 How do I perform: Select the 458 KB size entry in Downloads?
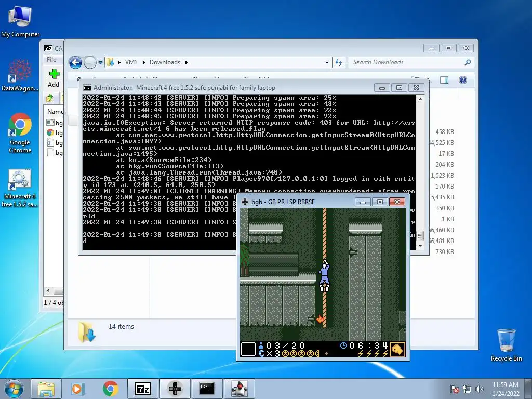[x=445, y=132]
